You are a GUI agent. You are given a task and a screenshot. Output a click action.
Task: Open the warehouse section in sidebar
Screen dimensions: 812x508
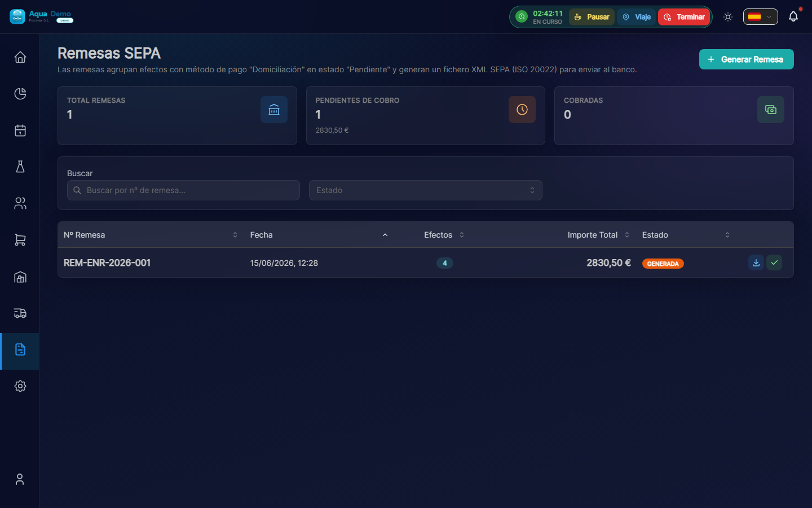20,277
